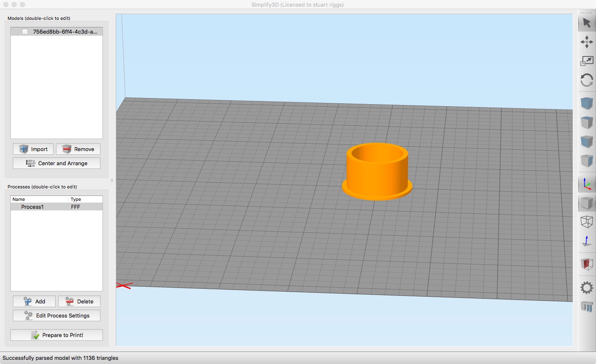Click the Import model button
Image resolution: width=596 pixels, height=364 pixels.
tap(33, 149)
